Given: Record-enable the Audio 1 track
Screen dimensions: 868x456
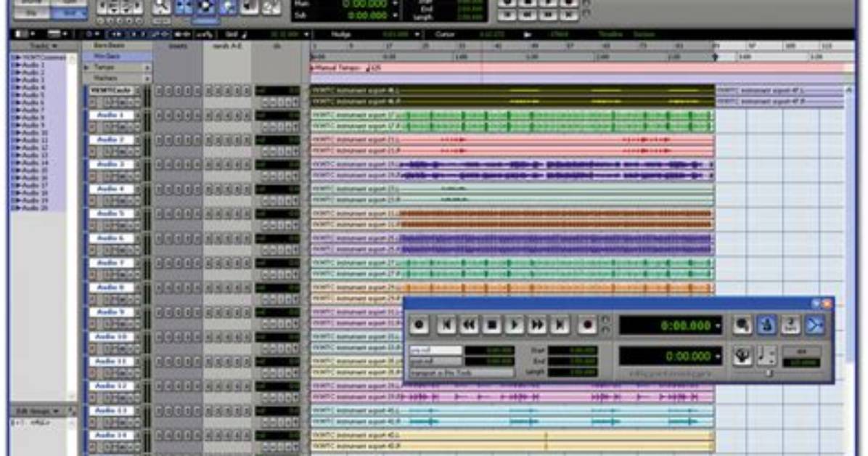Looking at the screenshot, I should click(92, 127).
